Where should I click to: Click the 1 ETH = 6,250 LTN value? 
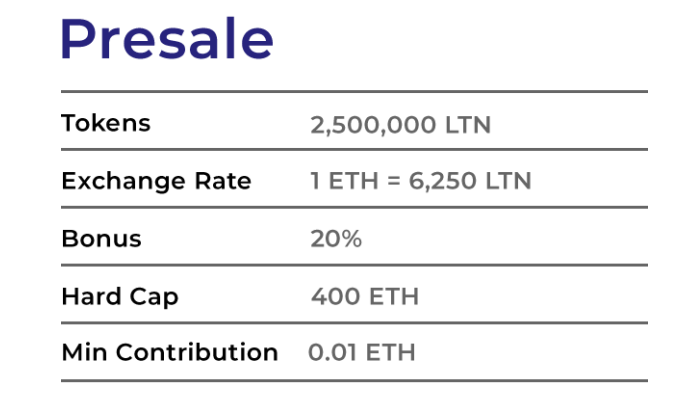(x=421, y=181)
